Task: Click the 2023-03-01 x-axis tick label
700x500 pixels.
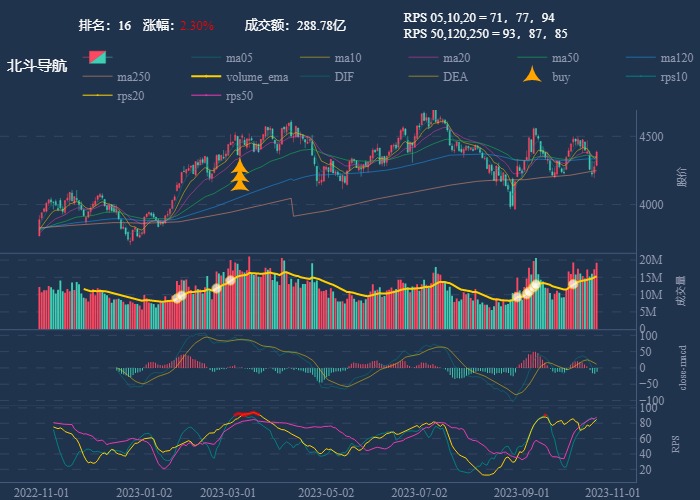Action: click(x=227, y=492)
